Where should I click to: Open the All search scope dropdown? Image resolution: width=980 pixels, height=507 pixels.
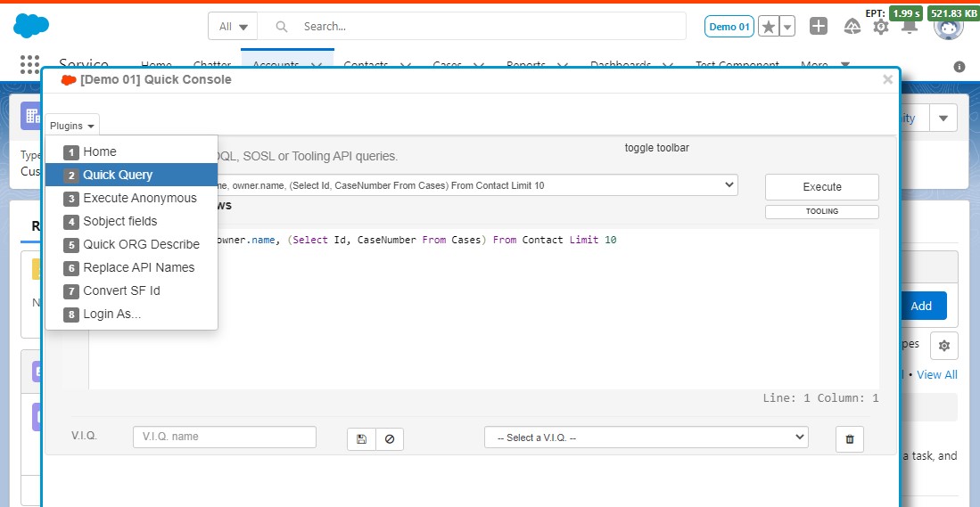coord(233,26)
